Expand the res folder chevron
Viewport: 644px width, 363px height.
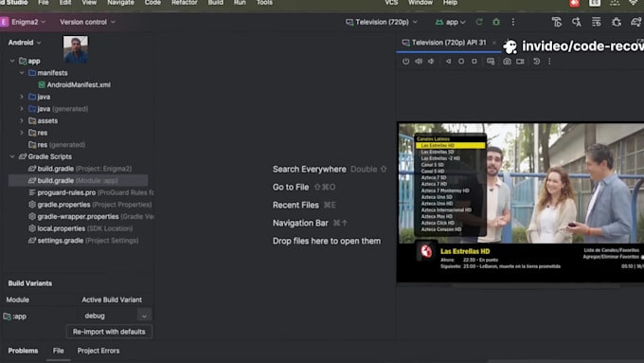coord(22,133)
